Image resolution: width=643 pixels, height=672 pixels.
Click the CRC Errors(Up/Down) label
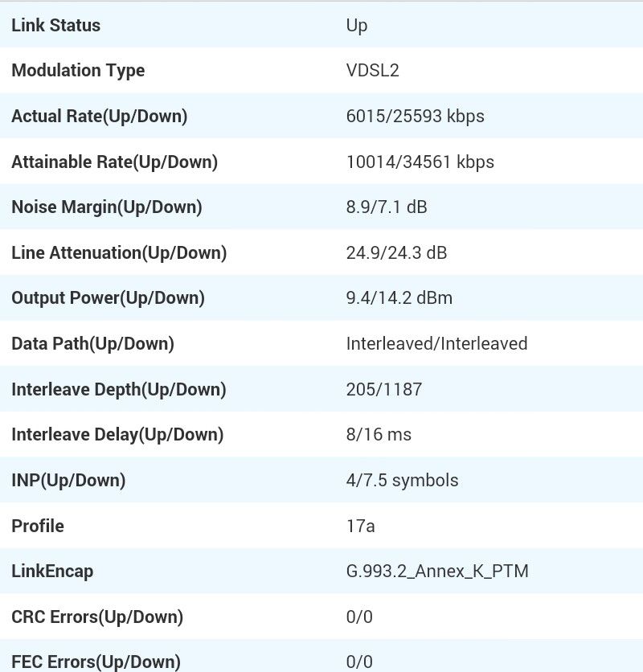tap(97, 617)
